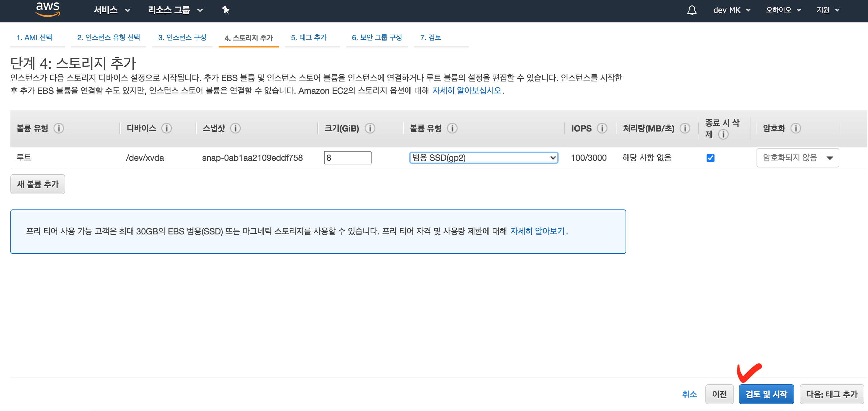This screenshot has width=868, height=411.
Task: Open the 서비스 menu in the navbar
Action: [111, 10]
